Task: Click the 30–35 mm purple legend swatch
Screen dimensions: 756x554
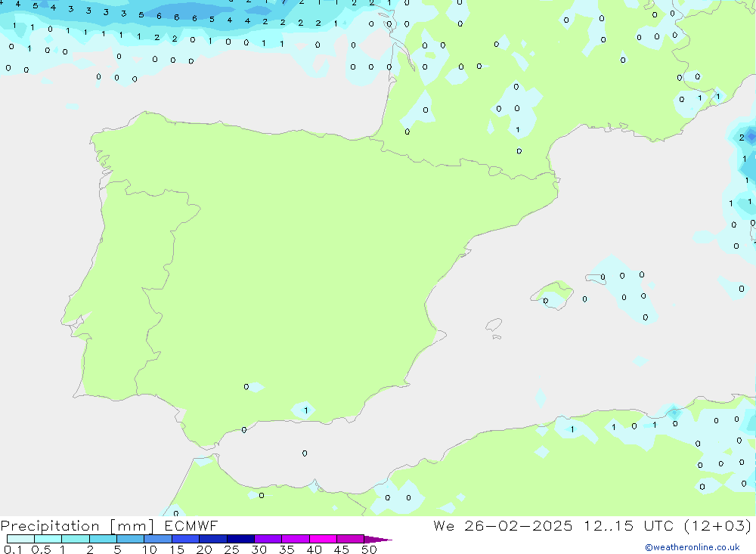Action: (x=268, y=539)
